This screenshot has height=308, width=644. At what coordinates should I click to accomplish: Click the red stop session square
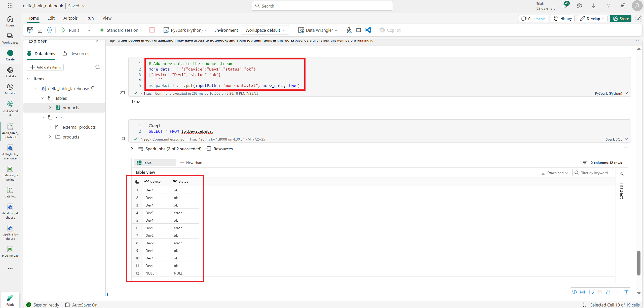[x=152, y=30]
